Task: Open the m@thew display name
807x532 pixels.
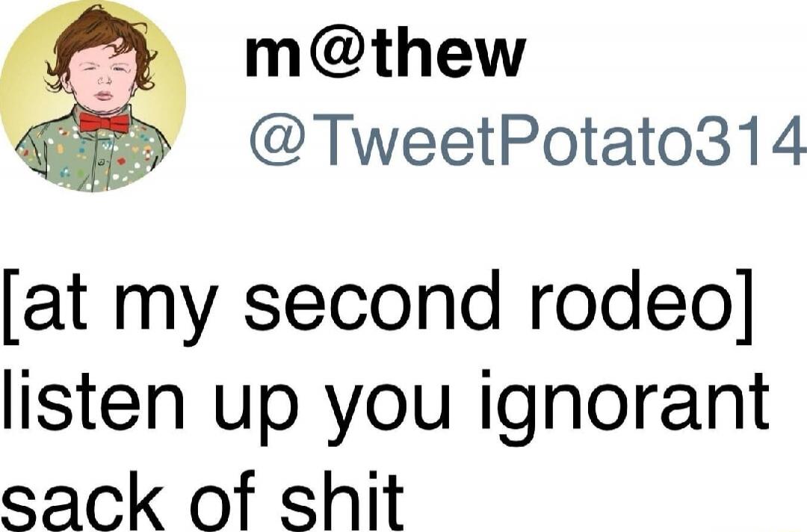Action: [386, 55]
